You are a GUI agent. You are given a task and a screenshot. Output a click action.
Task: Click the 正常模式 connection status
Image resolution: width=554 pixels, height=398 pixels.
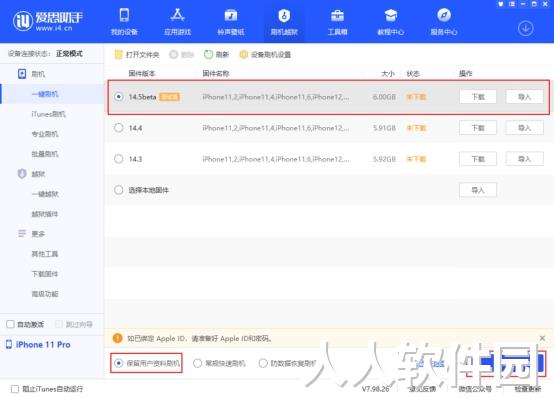coord(69,54)
